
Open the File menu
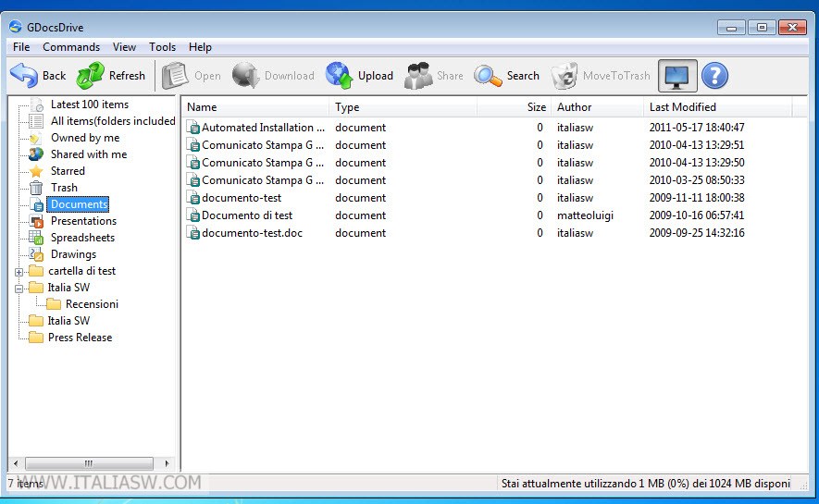coord(21,47)
